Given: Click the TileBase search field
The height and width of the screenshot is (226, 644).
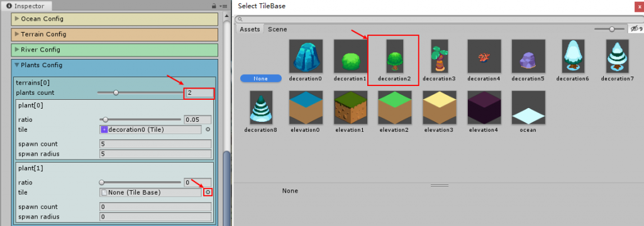Looking at the screenshot, I should click(x=438, y=19).
